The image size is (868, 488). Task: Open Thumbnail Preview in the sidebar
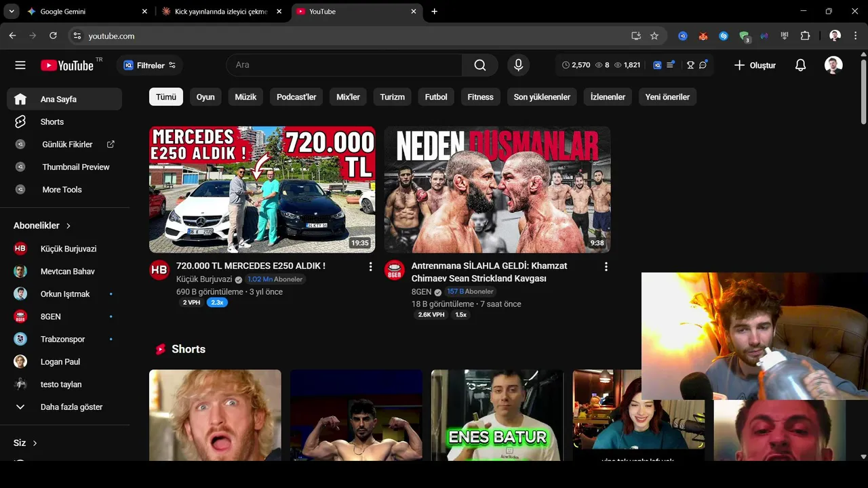(64, 167)
